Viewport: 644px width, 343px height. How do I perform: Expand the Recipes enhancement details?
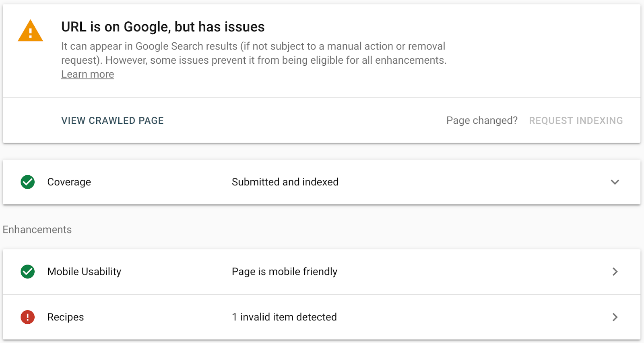tap(615, 317)
